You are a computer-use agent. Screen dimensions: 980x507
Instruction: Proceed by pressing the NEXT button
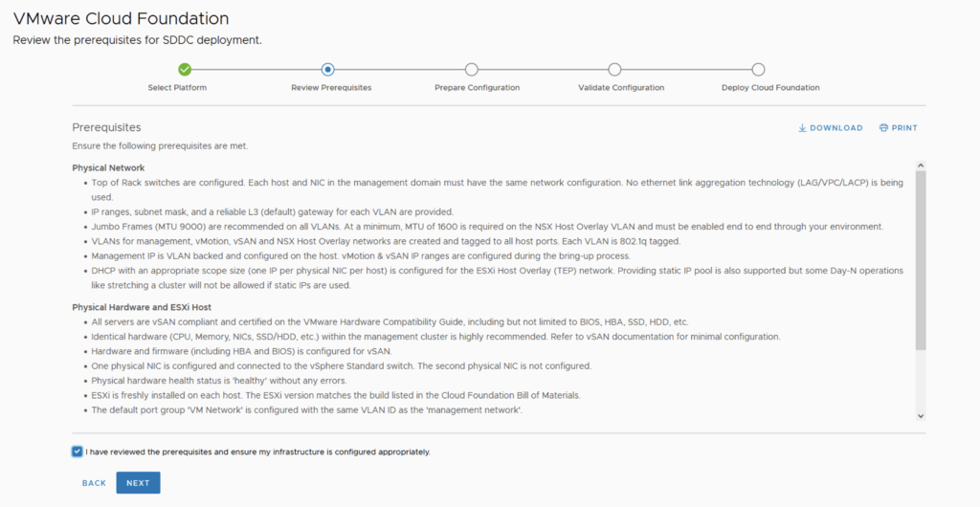click(x=138, y=483)
